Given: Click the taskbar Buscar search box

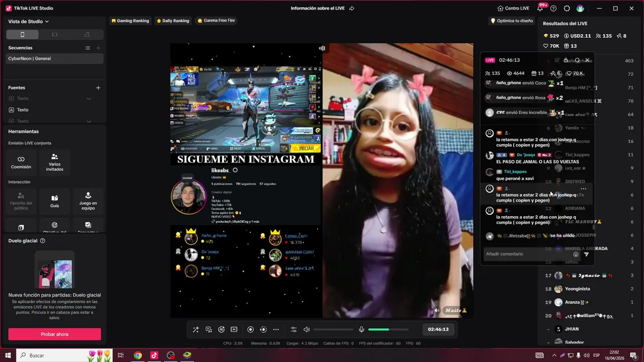Looking at the screenshot, I should coord(64,355).
